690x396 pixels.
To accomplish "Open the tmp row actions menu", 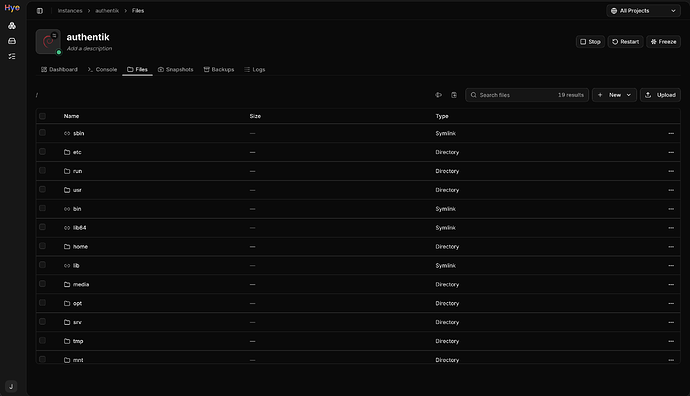I will point(671,341).
